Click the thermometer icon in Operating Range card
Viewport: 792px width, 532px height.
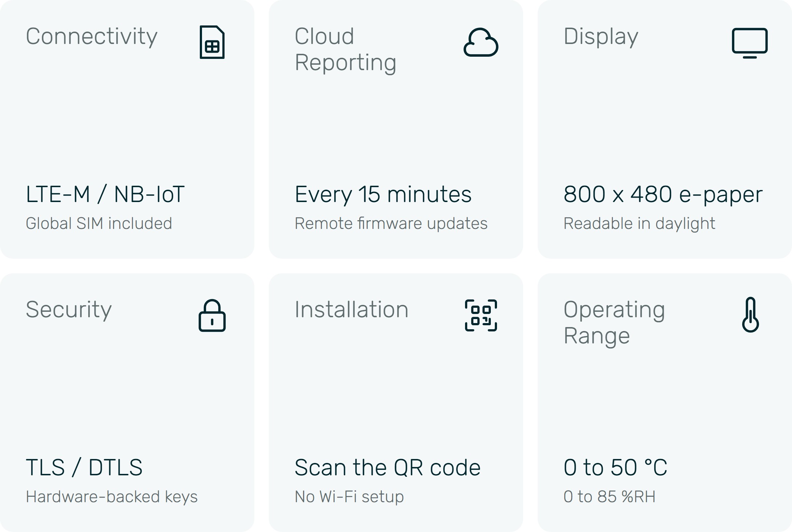[751, 315]
